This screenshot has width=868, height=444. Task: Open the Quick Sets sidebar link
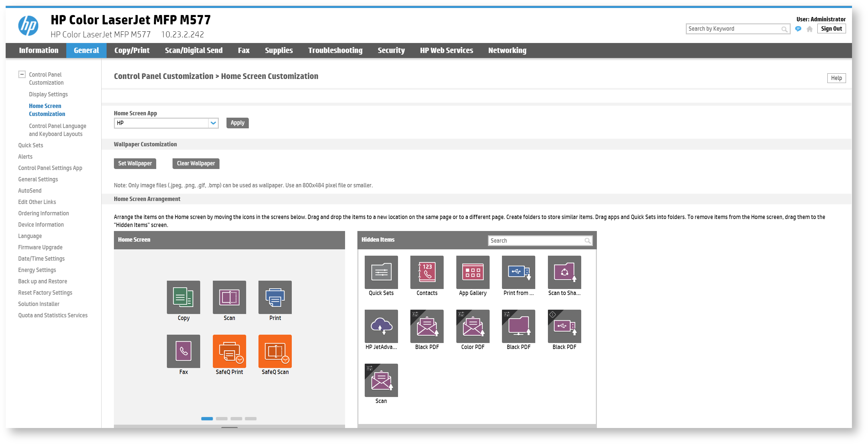pos(30,145)
